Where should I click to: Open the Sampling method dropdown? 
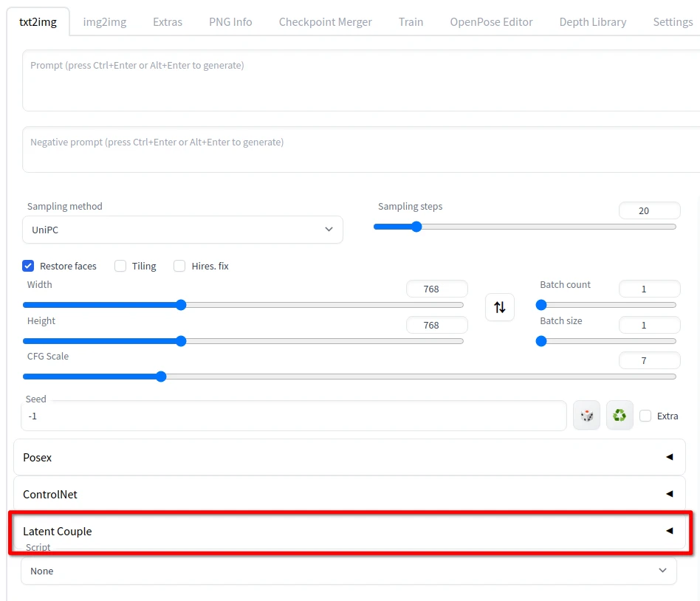[x=182, y=230]
